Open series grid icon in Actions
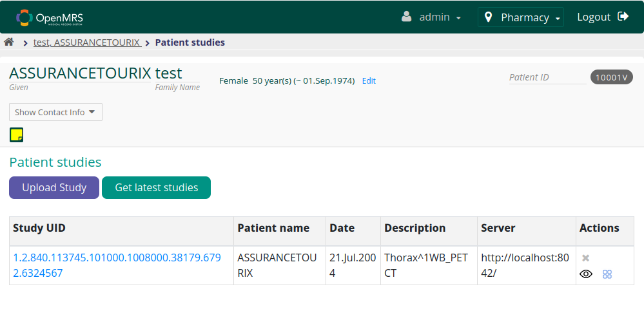This screenshot has height=309, width=644. (x=607, y=274)
